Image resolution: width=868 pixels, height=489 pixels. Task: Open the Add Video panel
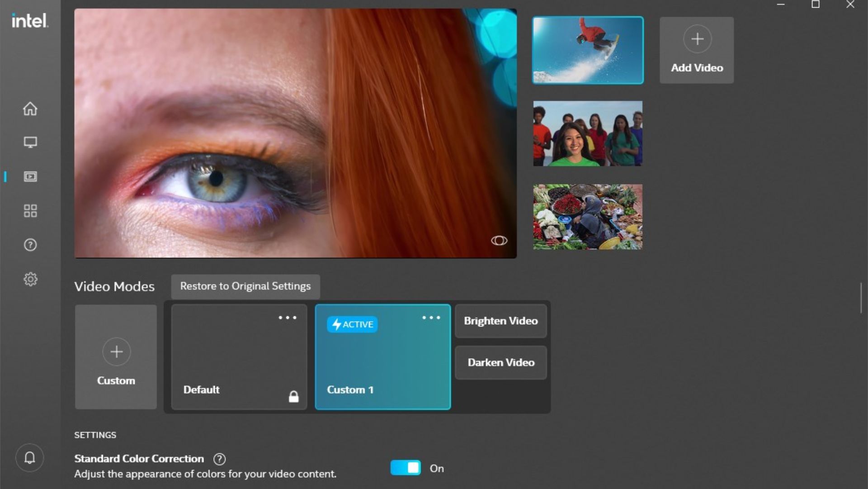point(697,49)
